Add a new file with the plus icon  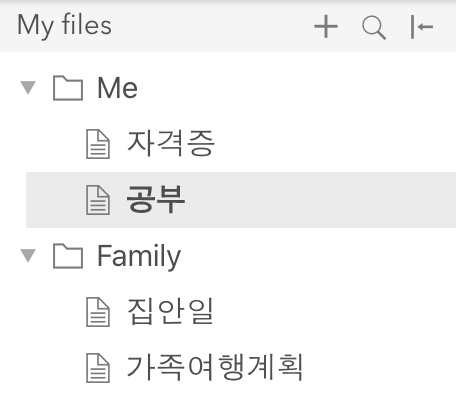coord(326,26)
